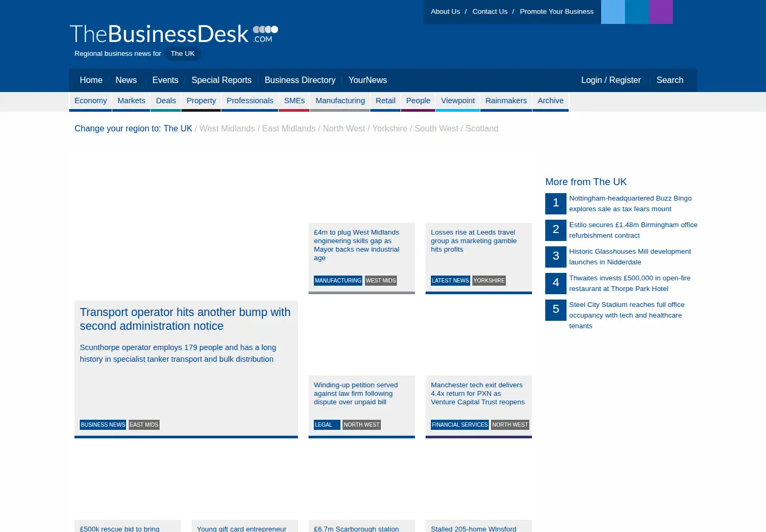The width and height of the screenshot is (766, 532).
Task: Open Transport operator administration notice headline
Action: [x=185, y=319]
